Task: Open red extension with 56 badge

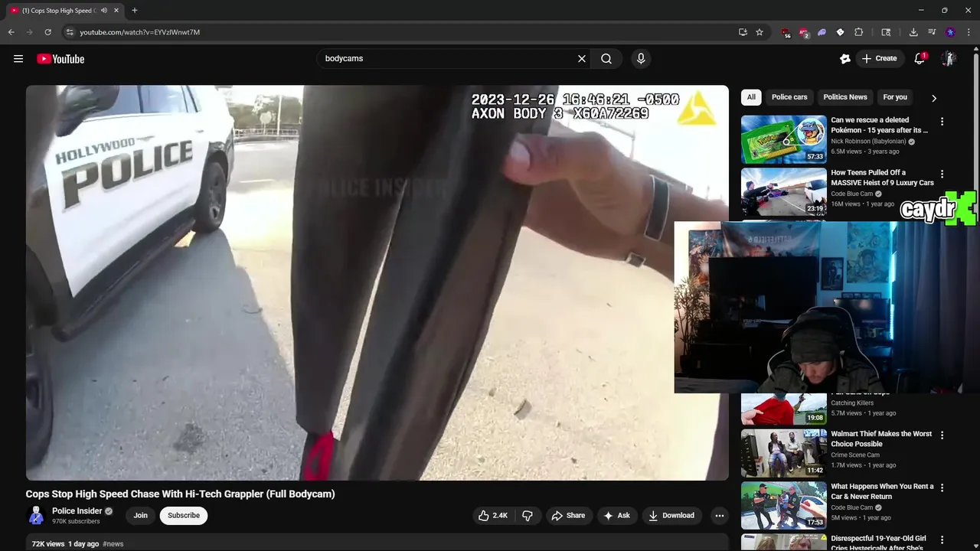Action: [x=786, y=32]
